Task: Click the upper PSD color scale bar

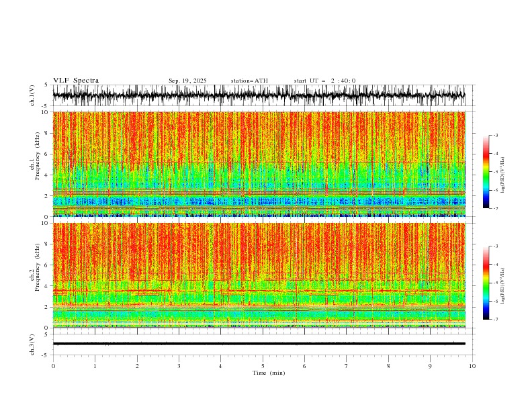Action: click(x=486, y=172)
